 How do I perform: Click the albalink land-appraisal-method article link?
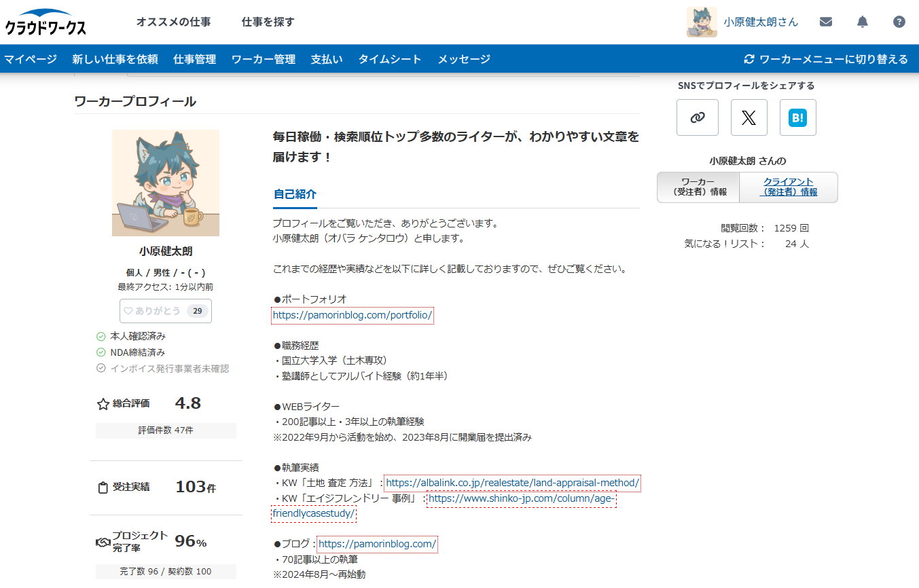(511, 483)
